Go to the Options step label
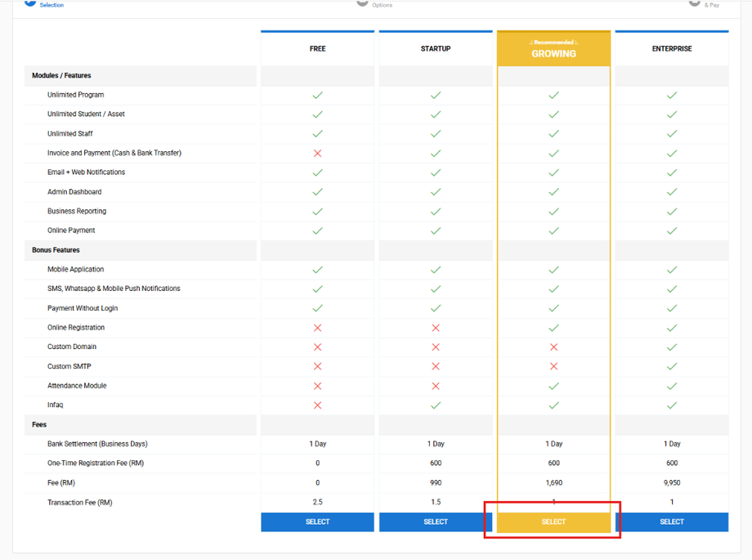Screen dimensions: 752x560 coord(383,5)
